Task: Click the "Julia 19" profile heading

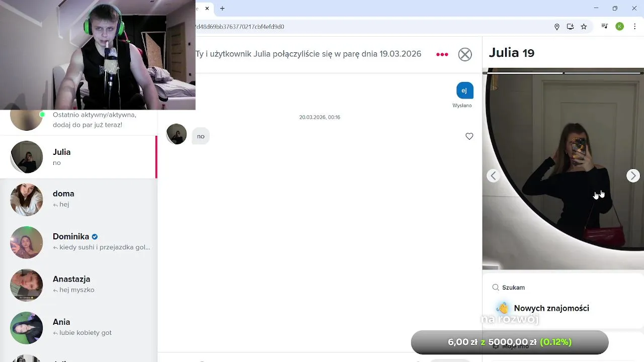Action: coord(512,53)
